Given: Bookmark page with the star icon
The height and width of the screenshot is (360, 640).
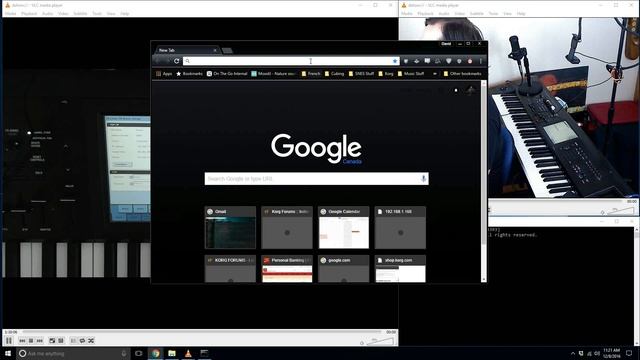Looking at the screenshot, I should tap(395, 61).
